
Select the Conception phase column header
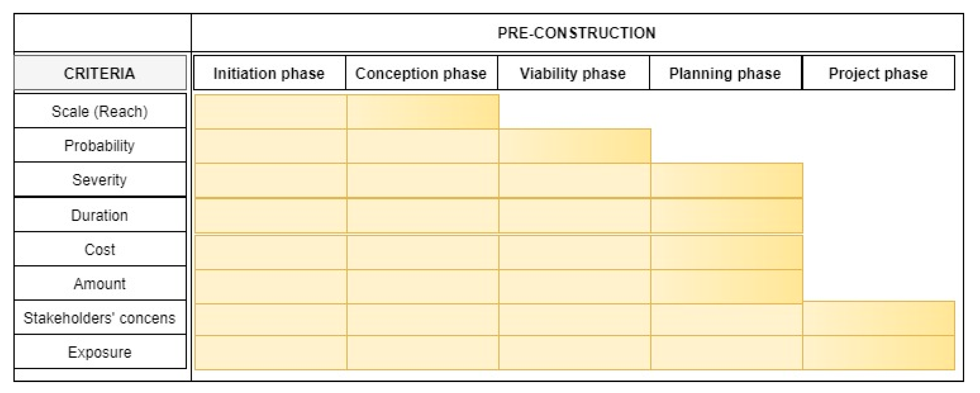pyautogui.click(x=421, y=73)
